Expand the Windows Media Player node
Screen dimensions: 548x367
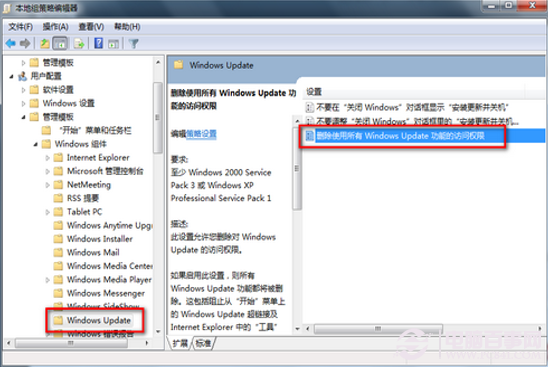pos(48,280)
